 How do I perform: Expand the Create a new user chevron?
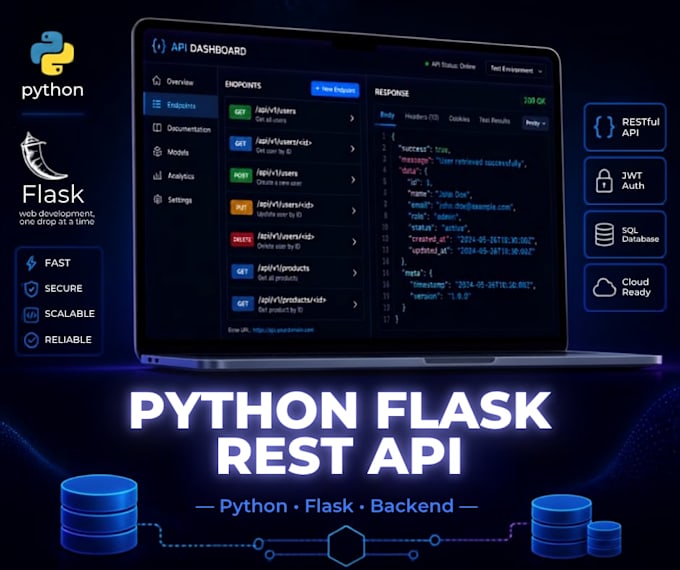coord(353,180)
